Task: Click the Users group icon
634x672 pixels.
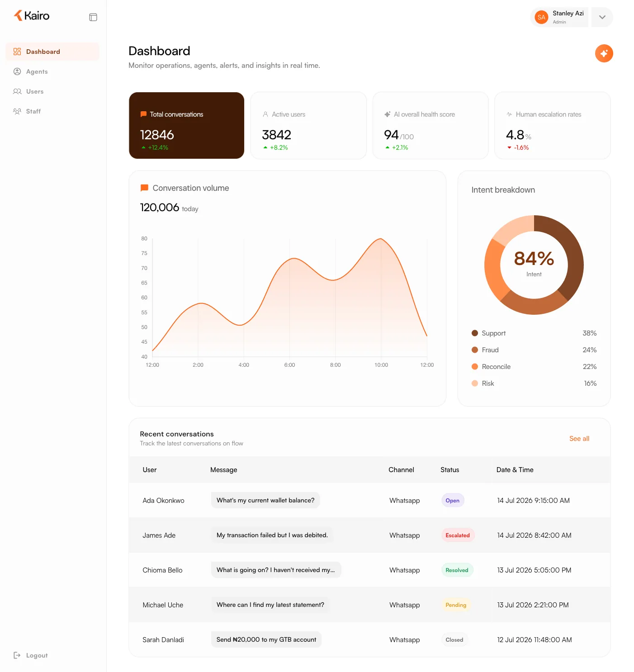Action: [x=17, y=91]
